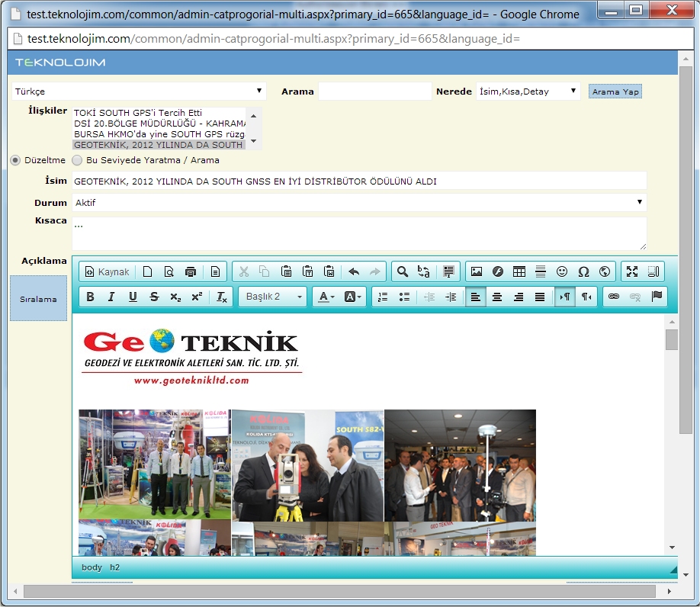Click the İsim text field
Viewport: 700px width, 607px height.
tap(359, 181)
